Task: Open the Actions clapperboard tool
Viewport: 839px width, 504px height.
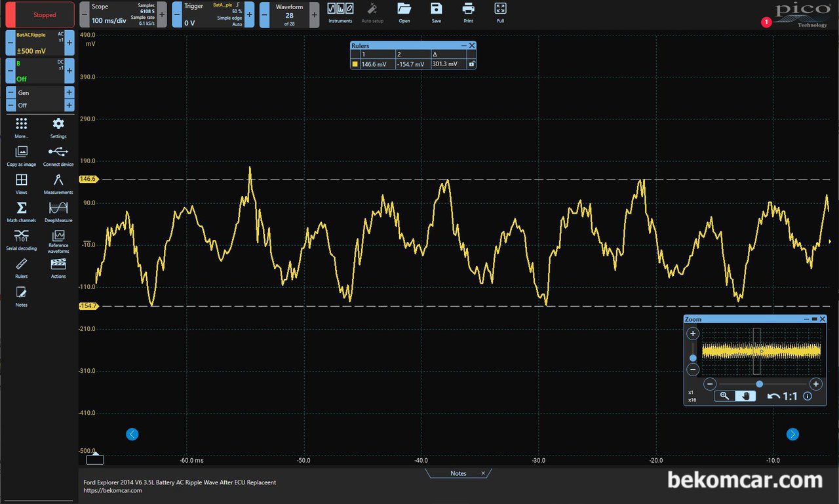Action: coord(58,268)
